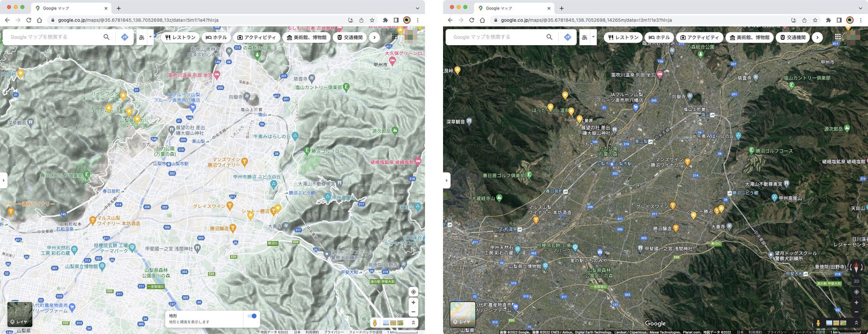Pick Street View pegman in left window
This screenshot has width=868, height=334.
(375, 323)
